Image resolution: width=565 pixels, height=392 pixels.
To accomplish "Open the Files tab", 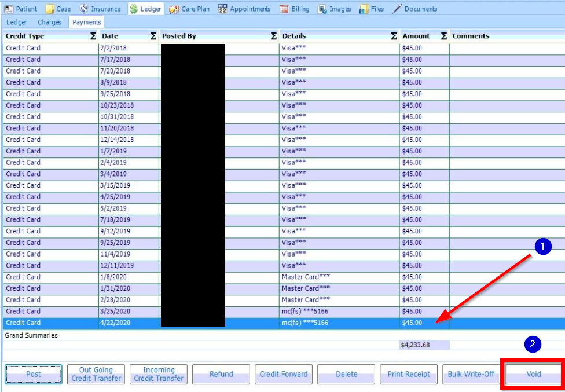I will (x=372, y=9).
